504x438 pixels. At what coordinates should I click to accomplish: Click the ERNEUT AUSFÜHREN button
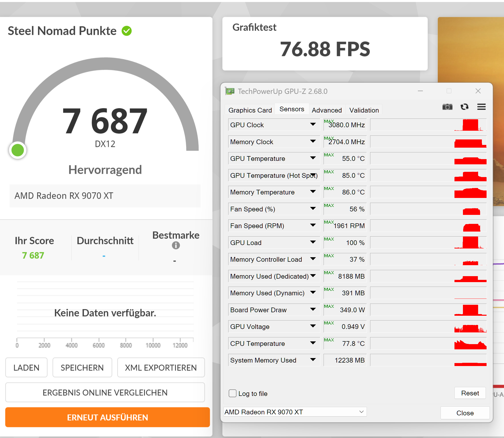pos(108,417)
